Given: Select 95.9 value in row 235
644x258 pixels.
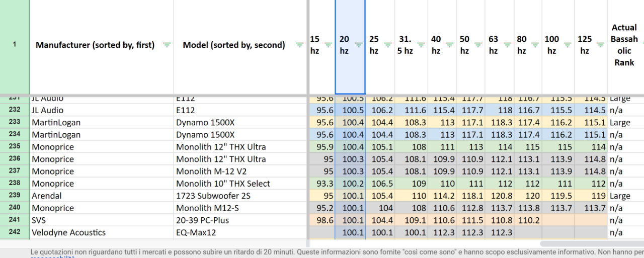Looking at the screenshot, I should pyautogui.click(x=322, y=147).
